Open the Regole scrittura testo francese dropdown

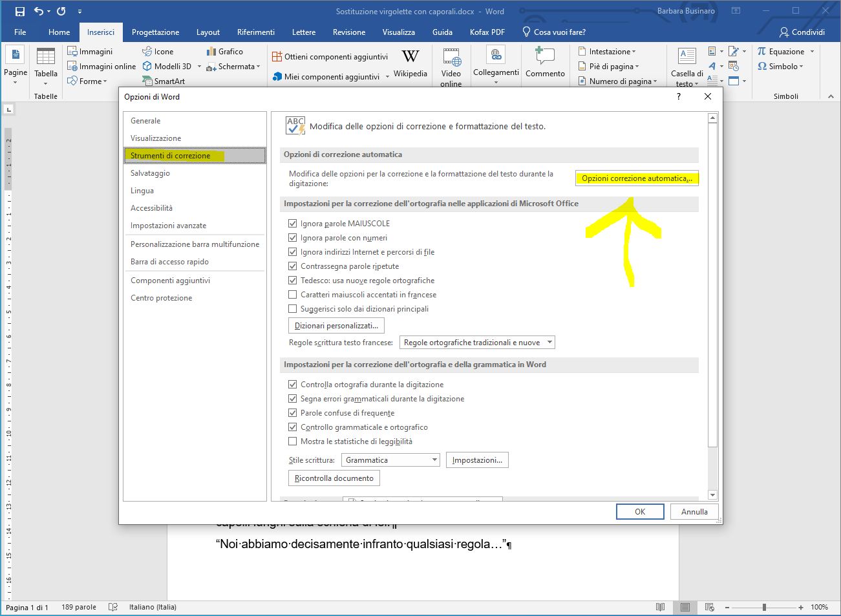click(477, 343)
